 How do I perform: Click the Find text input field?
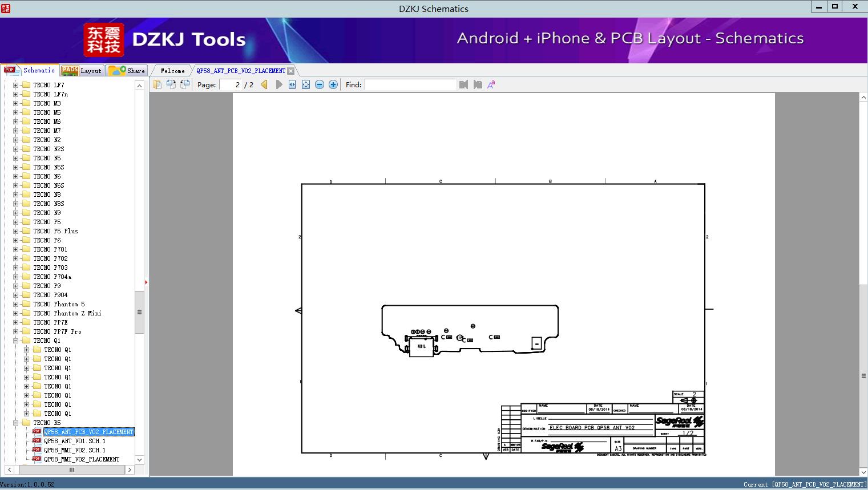point(410,84)
